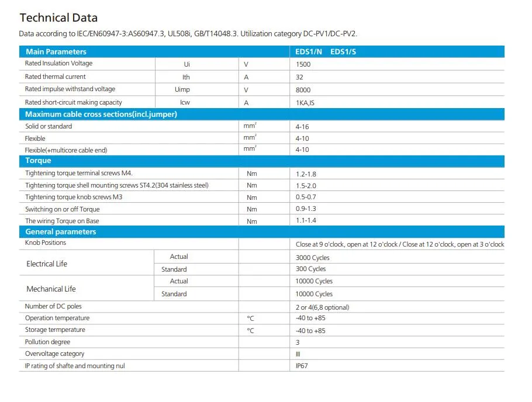Select the '3000 Cycles' electrical life value
This screenshot has height=402, width=532.
click(313, 258)
